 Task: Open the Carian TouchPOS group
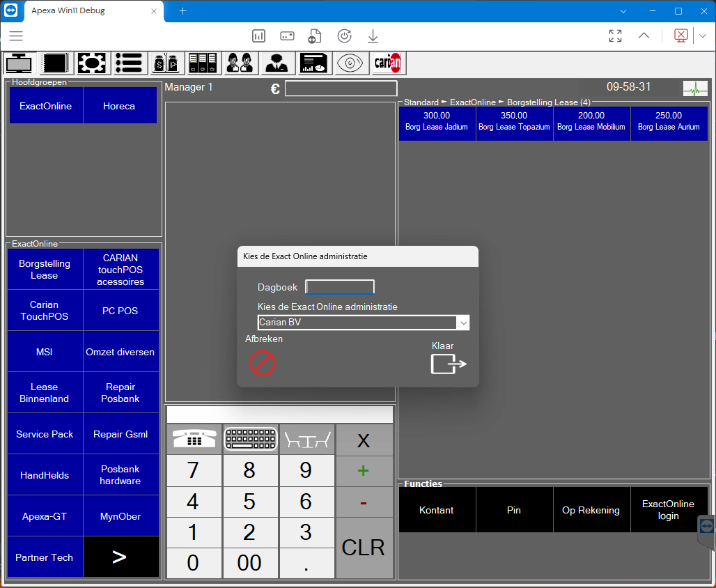(45, 310)
